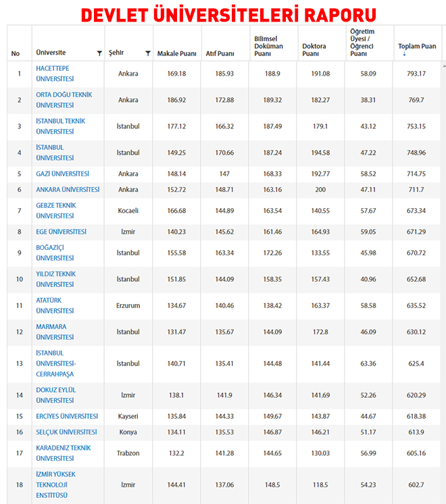The image size is (446, 504).
Task: Select Trabzon city cell
Action: (128, 453)
